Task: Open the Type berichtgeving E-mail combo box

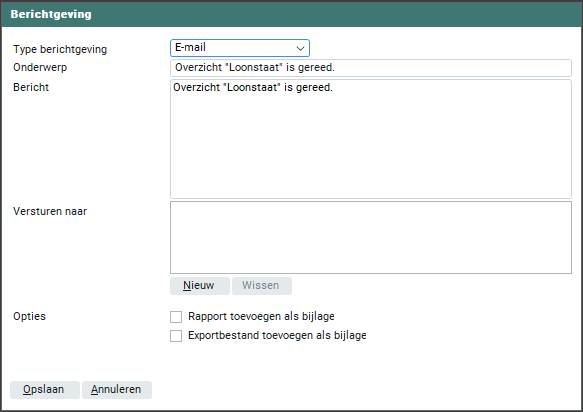Action: [240, 48]
